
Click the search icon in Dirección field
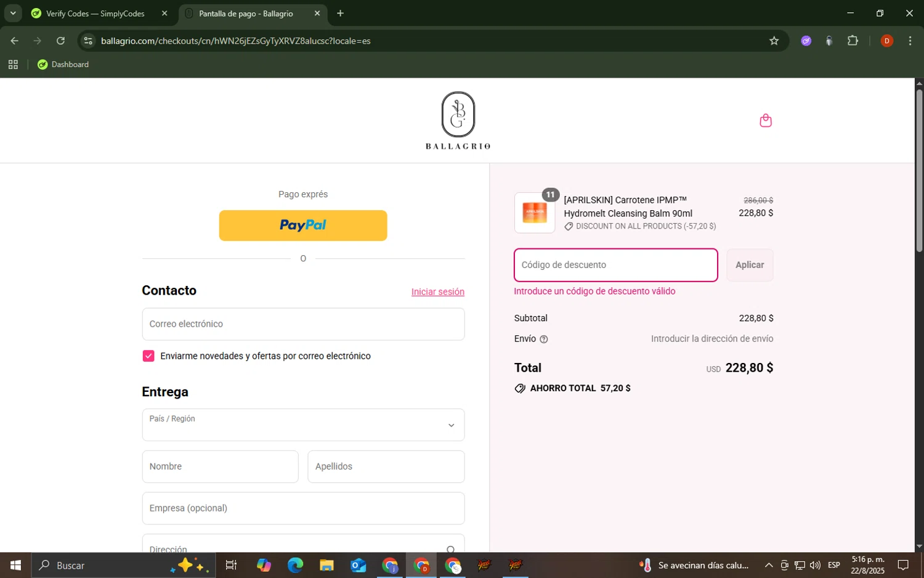pos(451,549)
